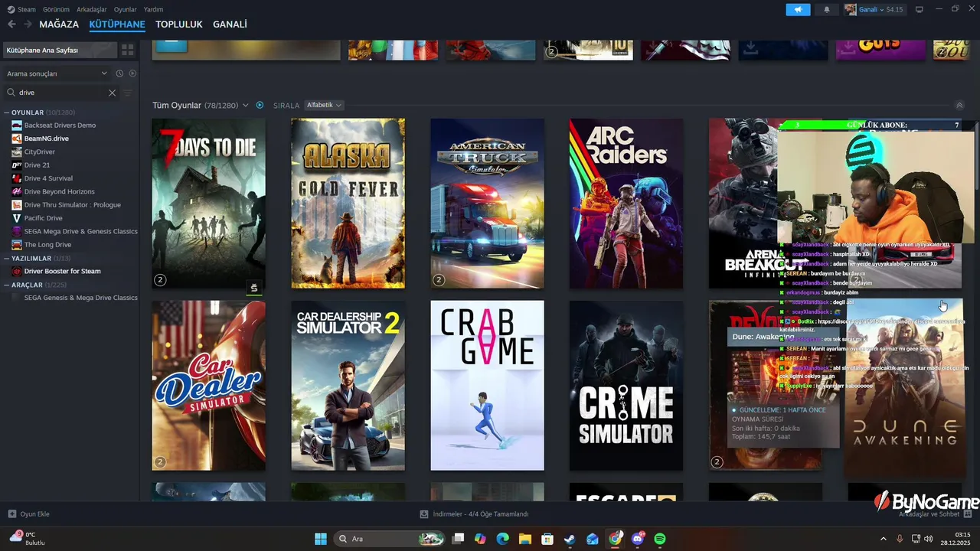Open the Ganali account dropdown

click(875, 9)
